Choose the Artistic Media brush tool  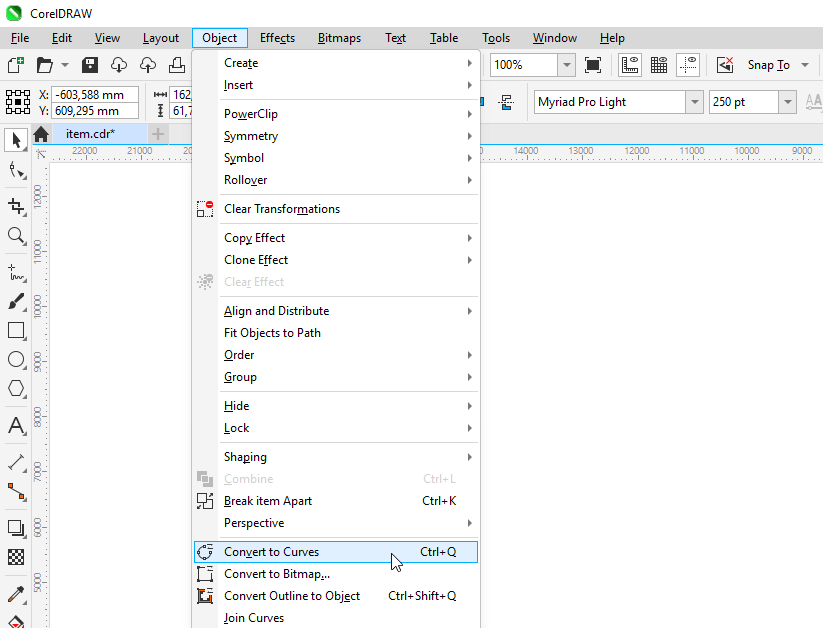tap(16, 301)
